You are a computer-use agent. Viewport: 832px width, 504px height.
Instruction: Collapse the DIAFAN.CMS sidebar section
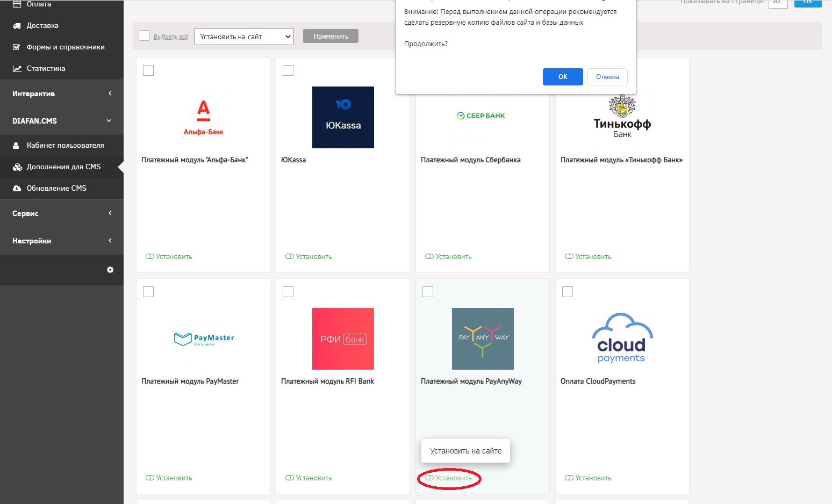[x=62, y=121]
